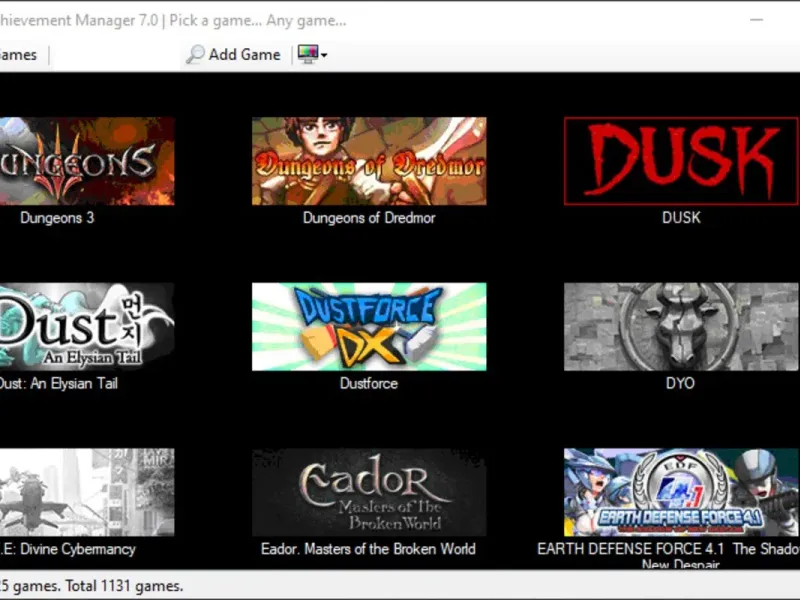Minimize the Achievement Manager window
Image resolution: width=800 pixels, height=600 pixels.
757,20
